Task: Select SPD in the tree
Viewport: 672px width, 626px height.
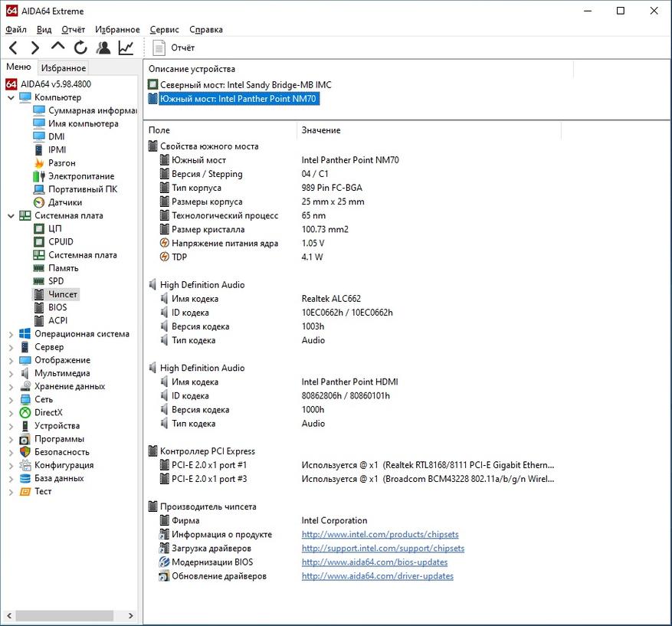Action: click(x=56, y=281)
